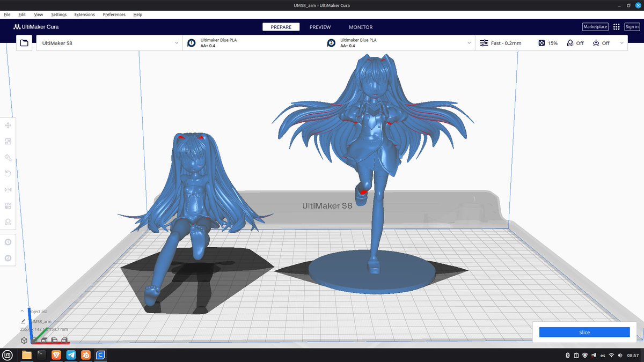
Task: Open the Edit menu
Action: point(22,14)
